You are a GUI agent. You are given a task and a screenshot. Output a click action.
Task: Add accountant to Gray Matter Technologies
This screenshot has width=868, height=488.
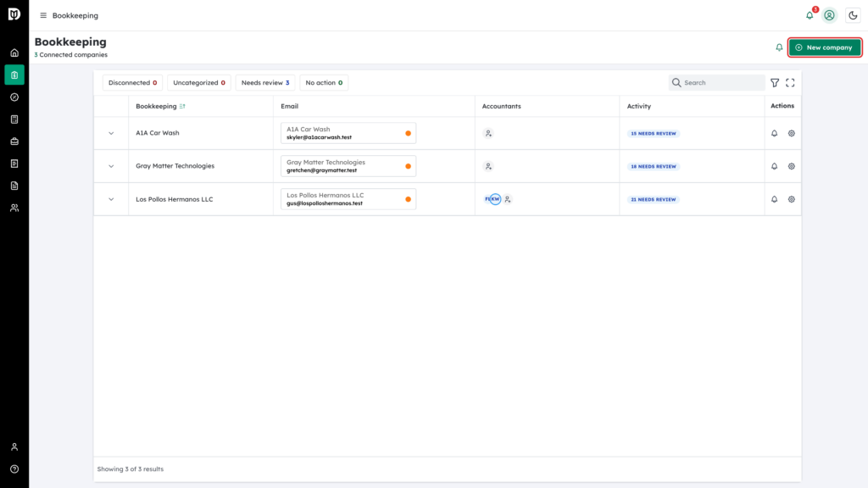[488, 167]
